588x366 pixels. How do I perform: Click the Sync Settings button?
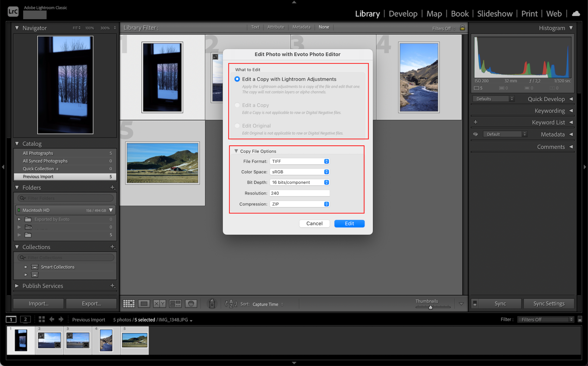coord(549,303)
